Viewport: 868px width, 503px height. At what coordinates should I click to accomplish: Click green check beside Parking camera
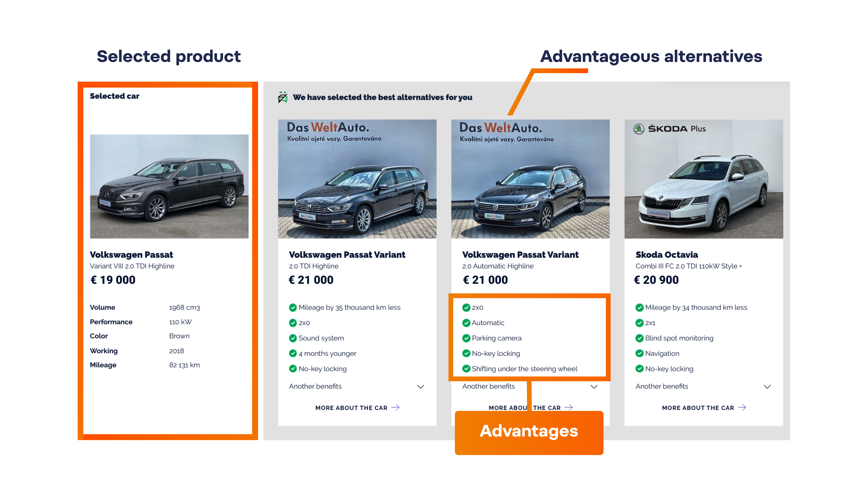pos(466,338)
